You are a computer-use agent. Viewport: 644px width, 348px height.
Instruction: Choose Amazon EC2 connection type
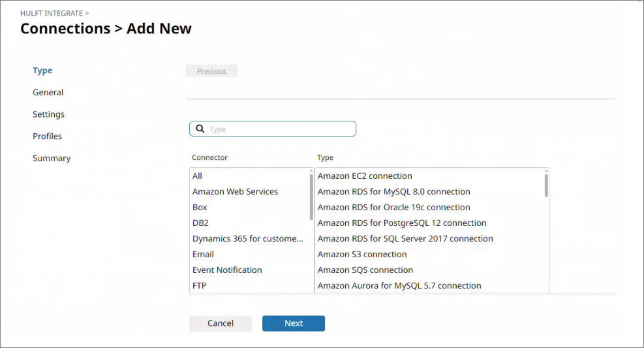click(x=365, y=176)
